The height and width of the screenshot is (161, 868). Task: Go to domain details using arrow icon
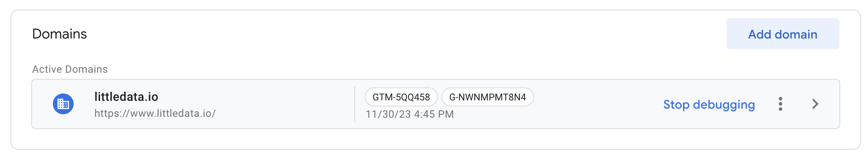coord(815,104)
